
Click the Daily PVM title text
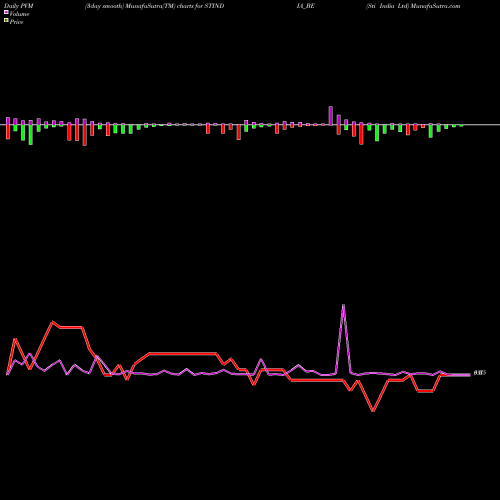pos(19,6)
